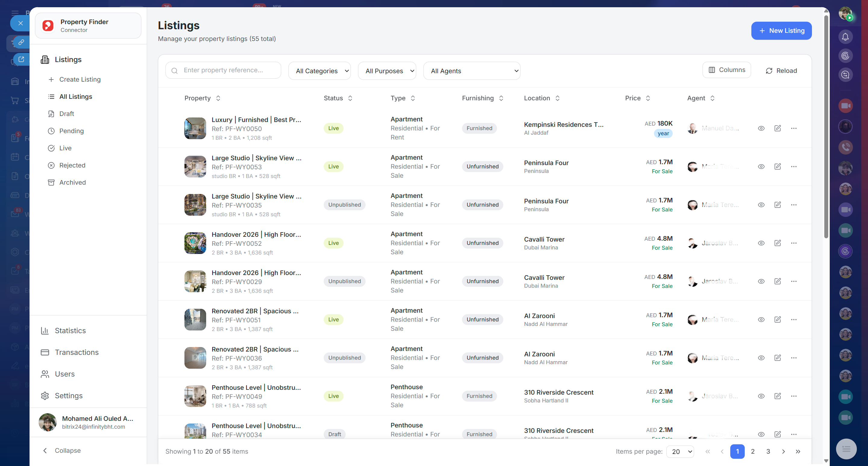Open the All Agents dropdown
868x466 pixels.
tap(471, 71)
